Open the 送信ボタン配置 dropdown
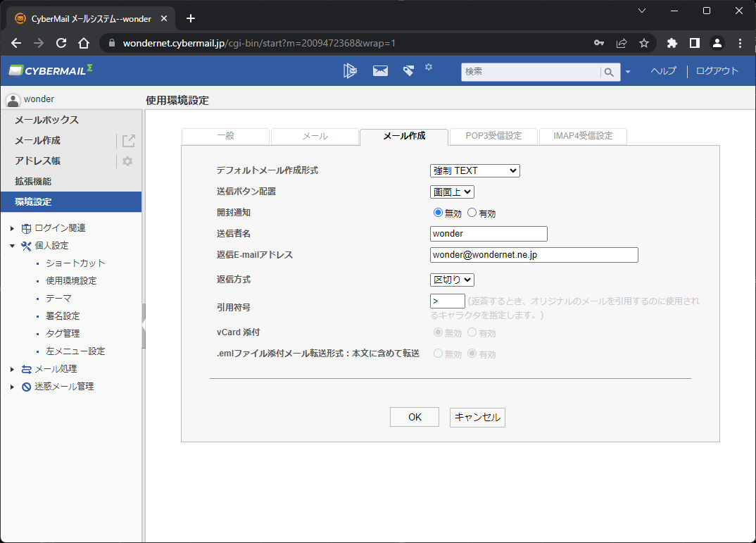 click(x=452, y=192)
